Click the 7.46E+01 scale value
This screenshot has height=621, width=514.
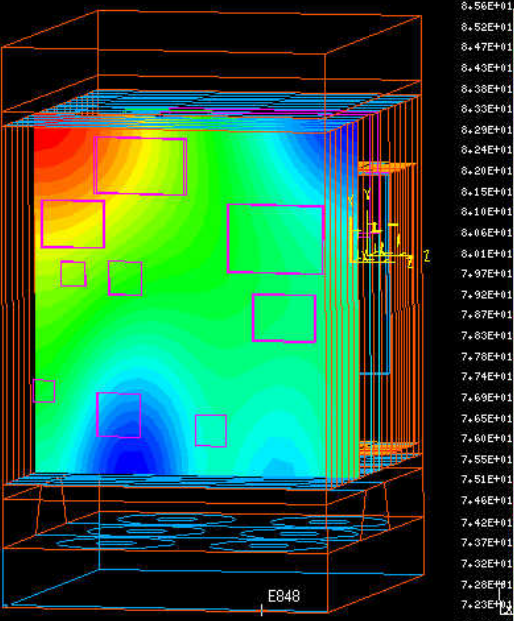487,501
